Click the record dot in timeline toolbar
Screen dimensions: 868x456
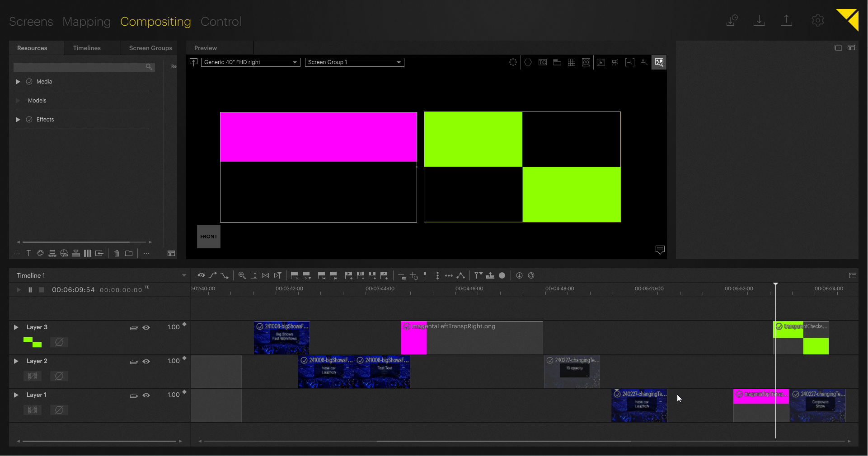502,275
